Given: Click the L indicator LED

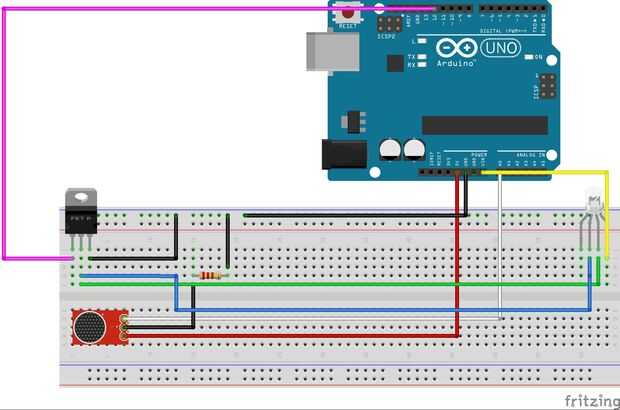Looking at the screenshot, I should [x=422, y=41].
